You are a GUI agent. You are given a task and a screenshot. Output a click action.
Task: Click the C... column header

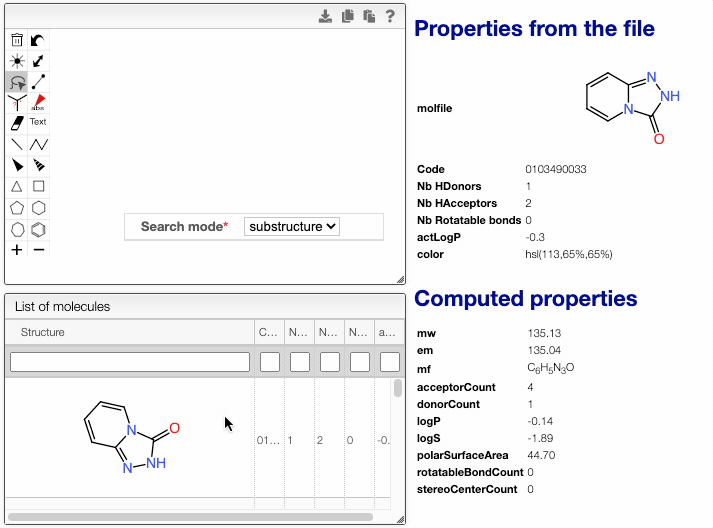click(269, 332)
